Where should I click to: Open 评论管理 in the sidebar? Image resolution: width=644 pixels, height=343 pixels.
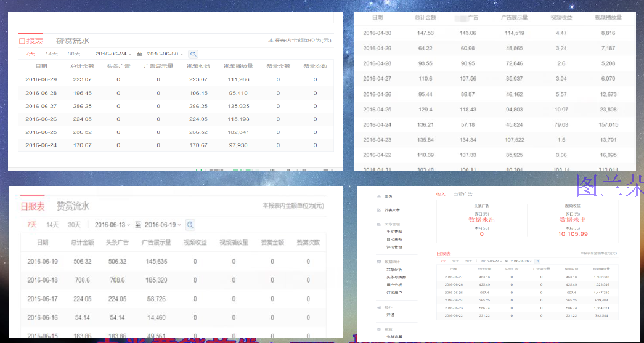pos(394,247)
